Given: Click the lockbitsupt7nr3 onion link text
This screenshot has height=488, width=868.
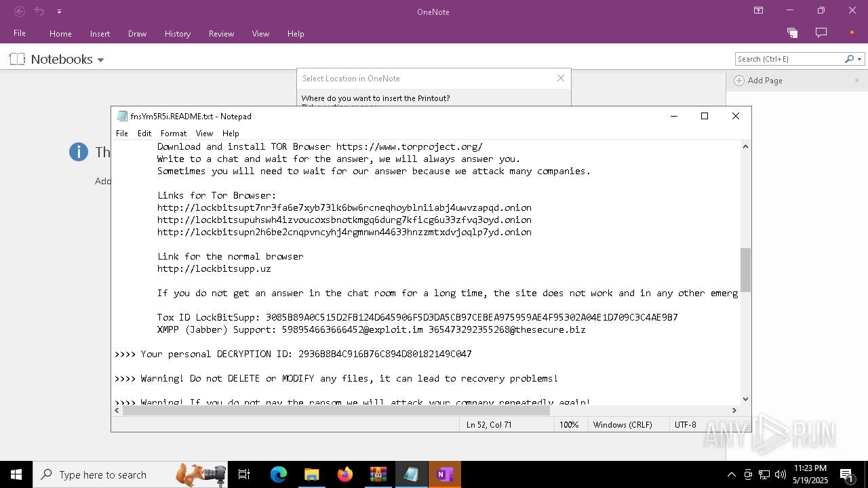Looking at the screenshot, I should click(344, 207).
